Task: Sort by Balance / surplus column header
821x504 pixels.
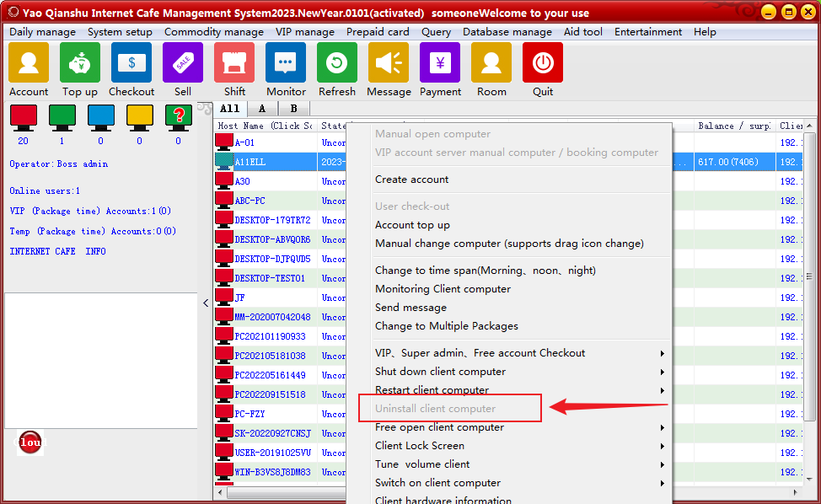Action: pos(734,126)
